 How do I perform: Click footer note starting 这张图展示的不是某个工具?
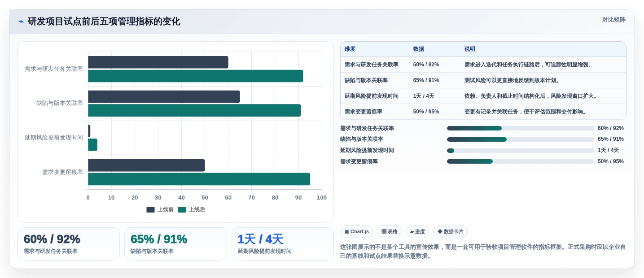pyautogui.click(x=483, y=252)
